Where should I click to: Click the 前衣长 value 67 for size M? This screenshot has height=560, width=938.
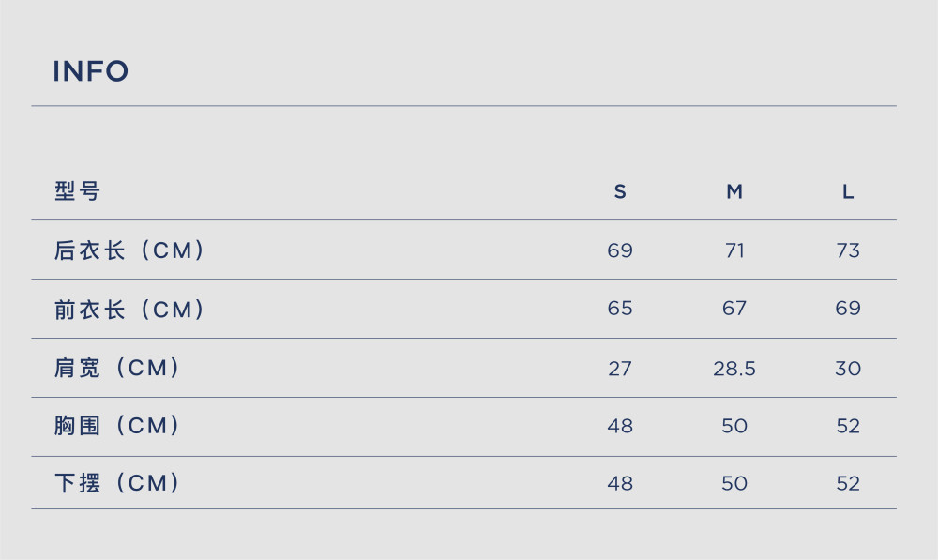pyautogui.click(x=734, y=308)
